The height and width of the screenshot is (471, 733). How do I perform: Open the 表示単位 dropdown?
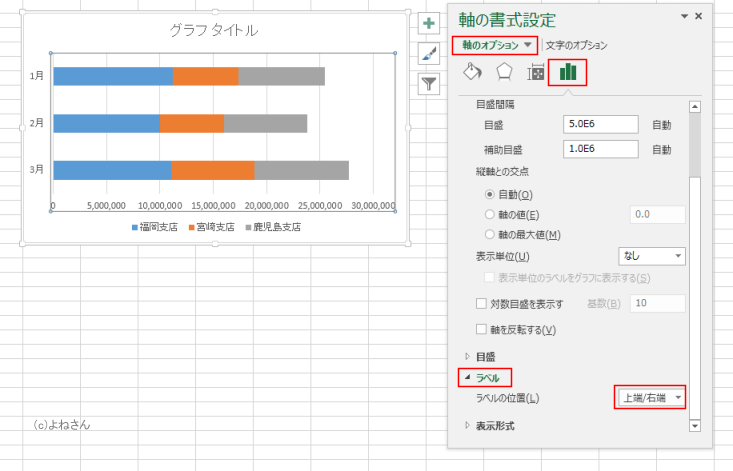point(651,257)
